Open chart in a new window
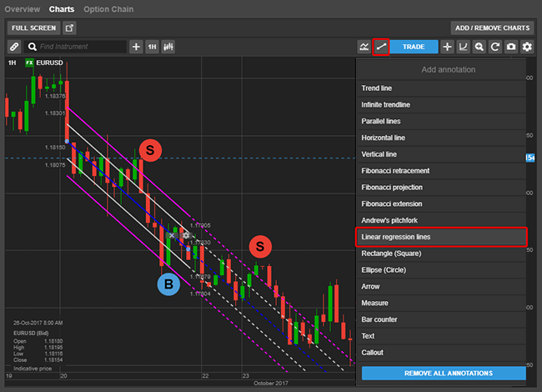Viewport: 542px width, 392px height. pyautogui.click(x=69, y=28)
